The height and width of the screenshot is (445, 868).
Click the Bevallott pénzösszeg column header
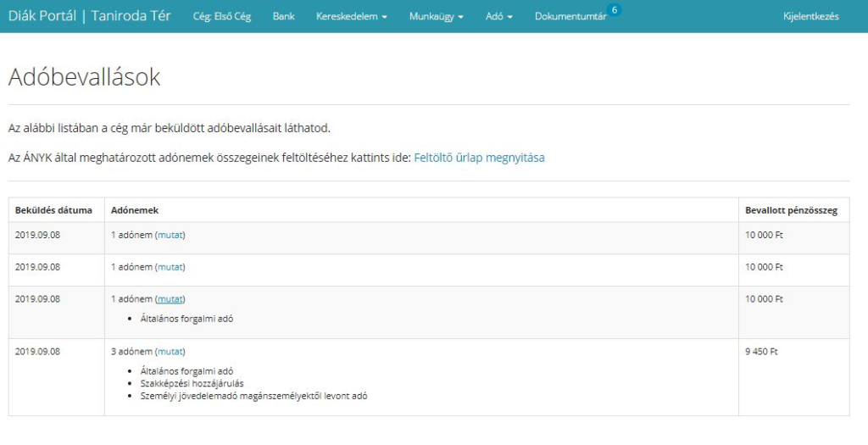pos(791,210)
